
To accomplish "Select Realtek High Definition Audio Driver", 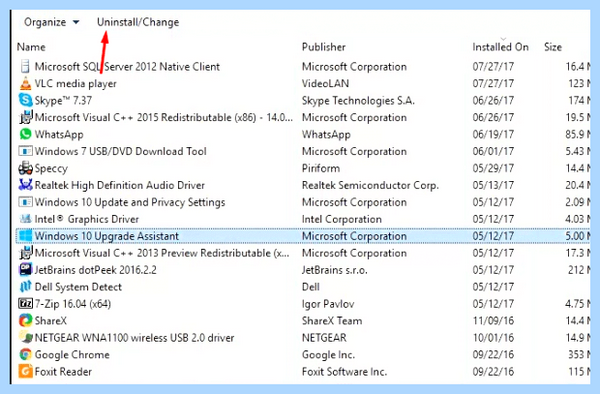I will point(119,185).
